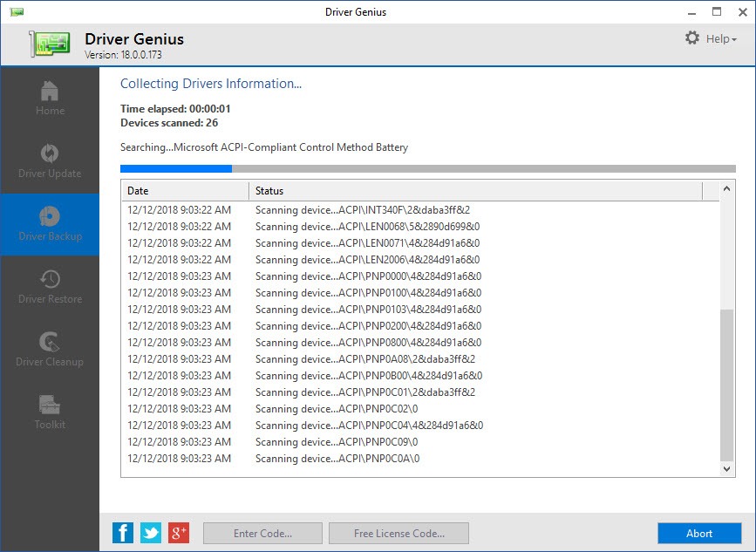
Task: Click the Searching Microsoft ACPI-Compliant Battery text
Action: click(x=264, y=147)
